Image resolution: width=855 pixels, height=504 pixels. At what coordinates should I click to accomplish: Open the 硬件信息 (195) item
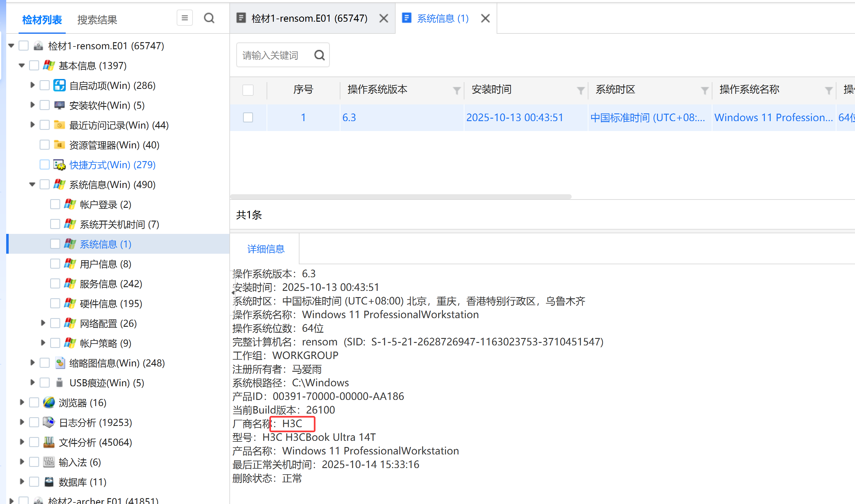click(111, 303)
